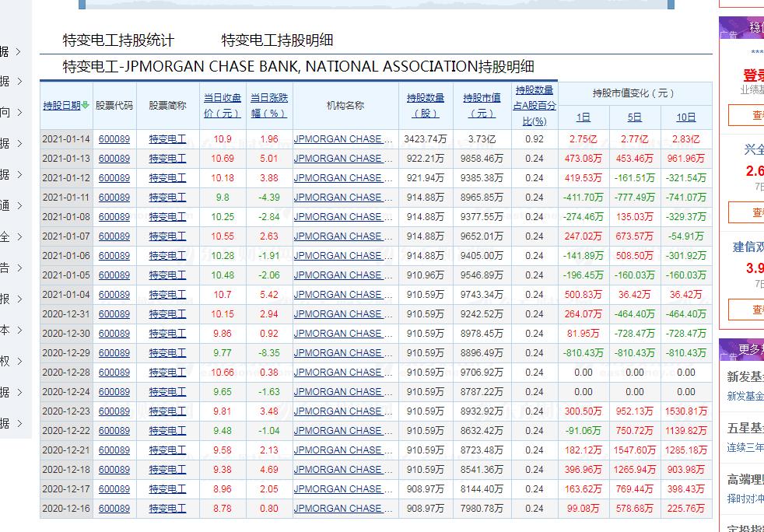Sort by 持股日期 column header
Screen dimensions: 764x532
tap(62, 105)
